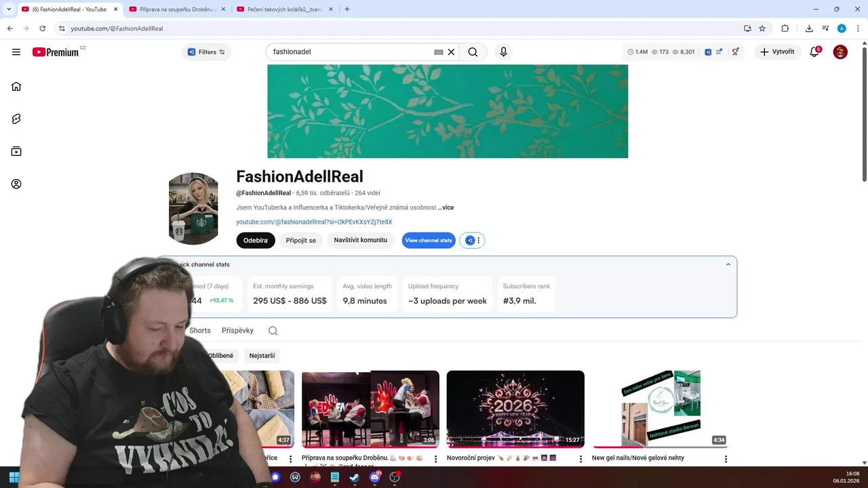868x488 pixels.
Task: Open Shorts from the left sidebar
Action: pyautogui.click(x=16, y=119)
